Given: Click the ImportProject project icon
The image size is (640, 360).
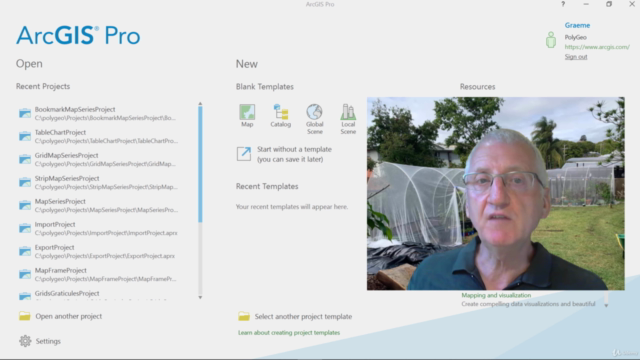Looking at the screenshot, I should coord(25,228).
